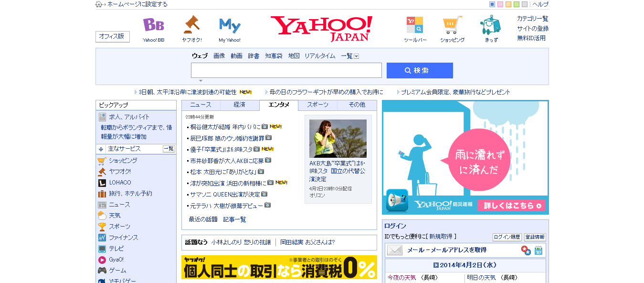Select the 画像 search tab
The width and height of the screenshot is (644, 283).
(x=219, y=56)
